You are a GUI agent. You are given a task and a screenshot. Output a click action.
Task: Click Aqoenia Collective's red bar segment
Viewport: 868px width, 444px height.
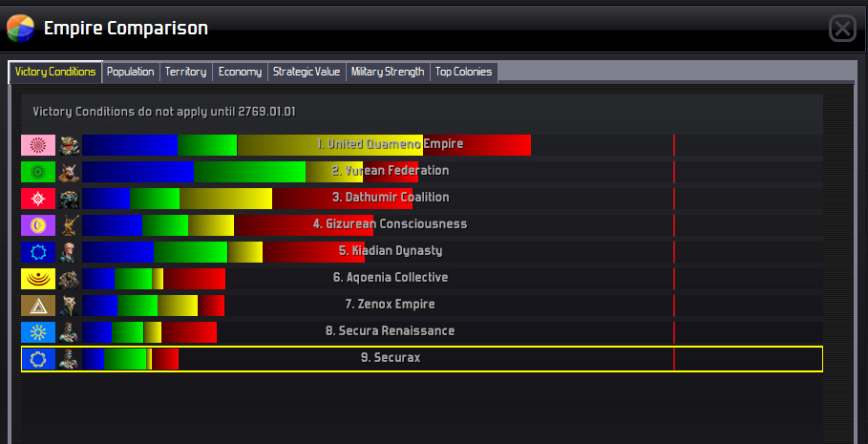point(195,279)
